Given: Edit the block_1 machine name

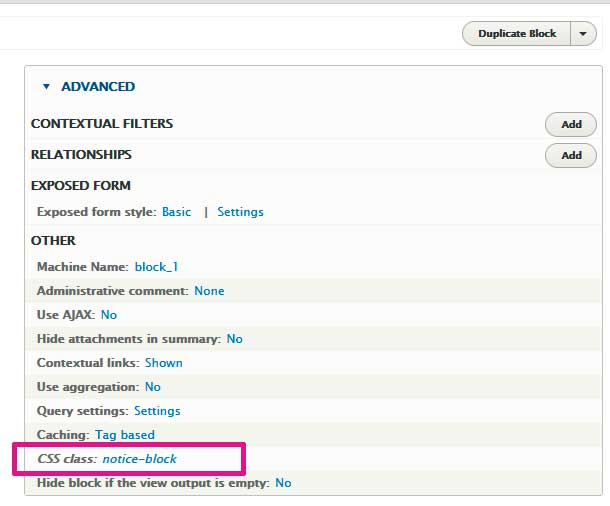Looking at the screenshot, I should pos(156,267).
